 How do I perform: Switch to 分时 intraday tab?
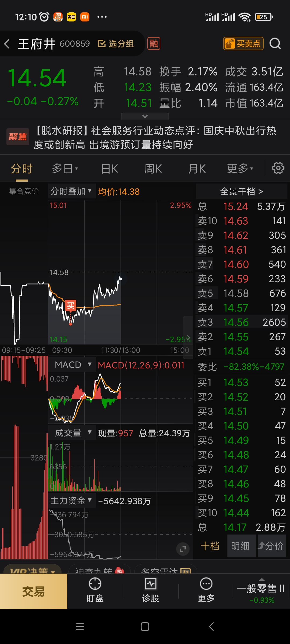(x=22, y=169)
